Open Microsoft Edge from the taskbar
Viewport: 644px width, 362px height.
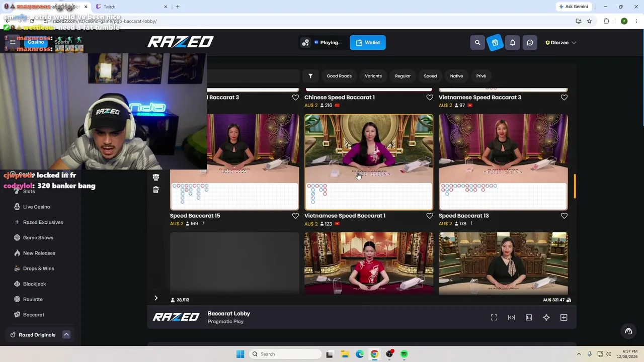(360, 354)
